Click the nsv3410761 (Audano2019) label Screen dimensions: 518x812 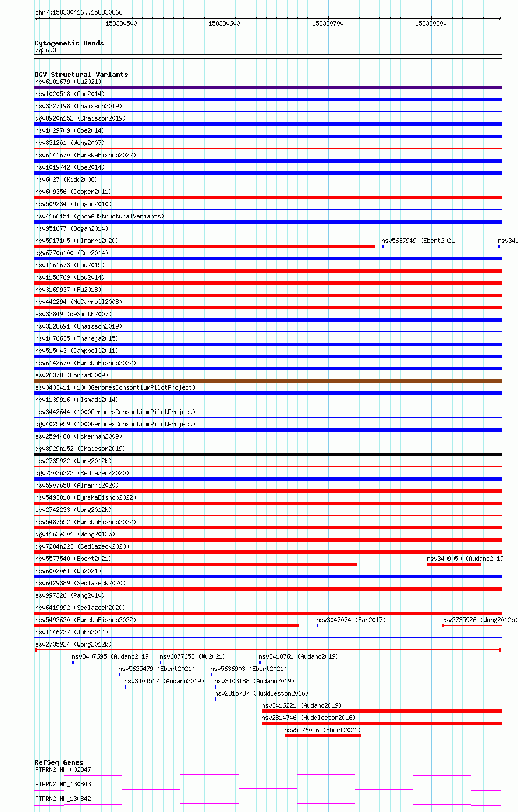point(299,656)
